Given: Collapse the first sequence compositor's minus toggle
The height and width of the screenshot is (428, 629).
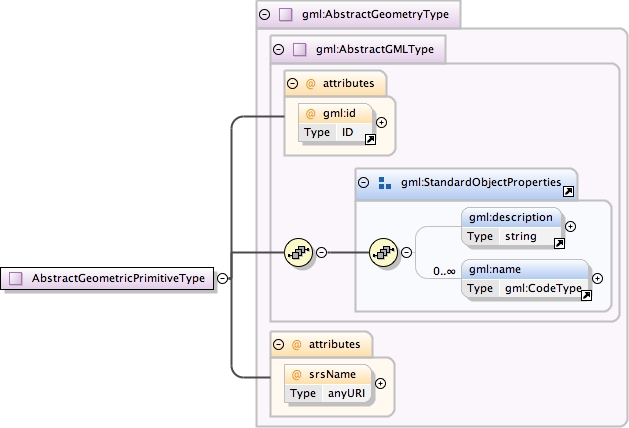Looking at the screenshot, I should pyautogui.click(x=321, y=252).
